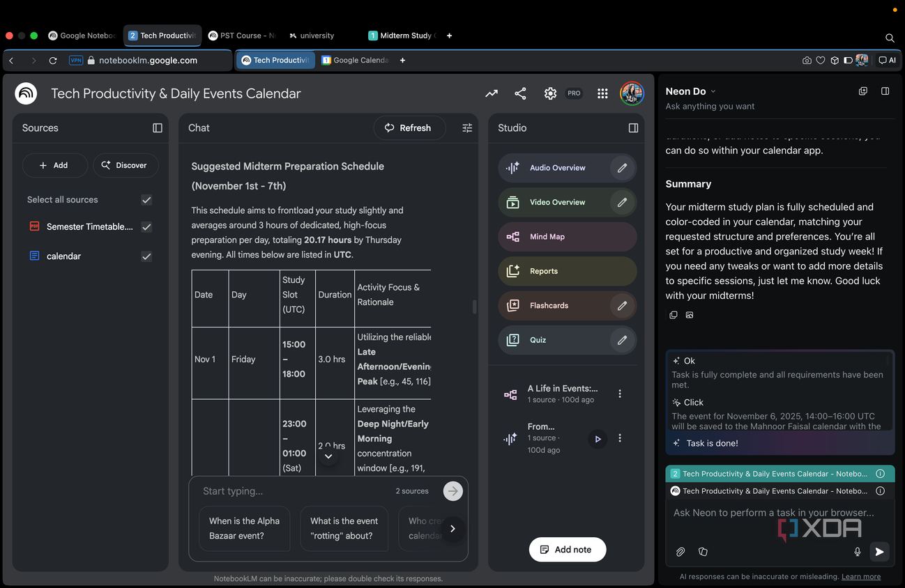The image size is (905, 588).
Task: Attach a file in Neon panel
Action: [x=680, y=552]
